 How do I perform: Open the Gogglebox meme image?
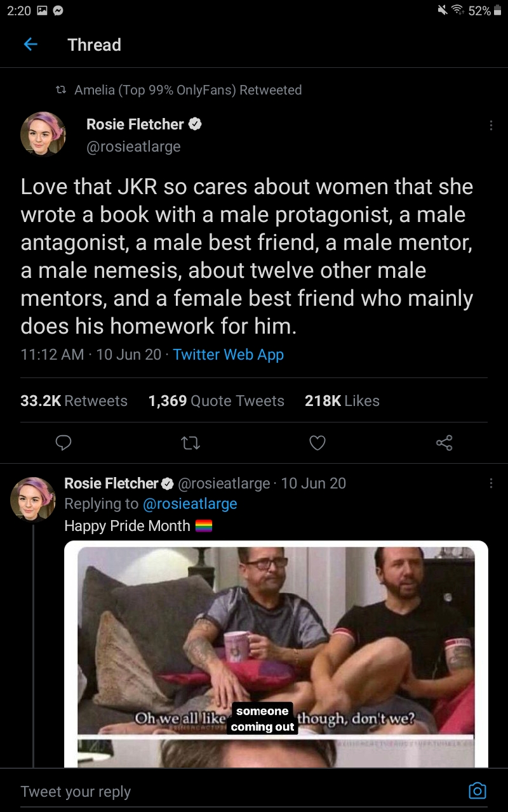click(276, 654)
